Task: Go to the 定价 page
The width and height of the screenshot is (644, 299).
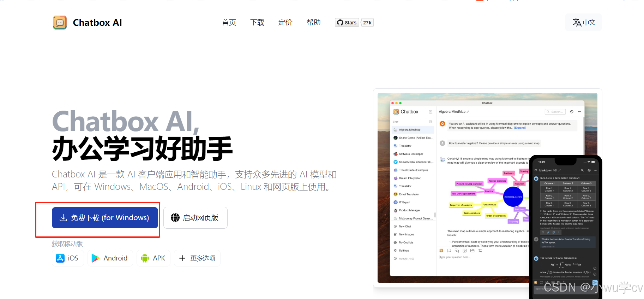Action: pyautogui.click(x=285, y=23)
